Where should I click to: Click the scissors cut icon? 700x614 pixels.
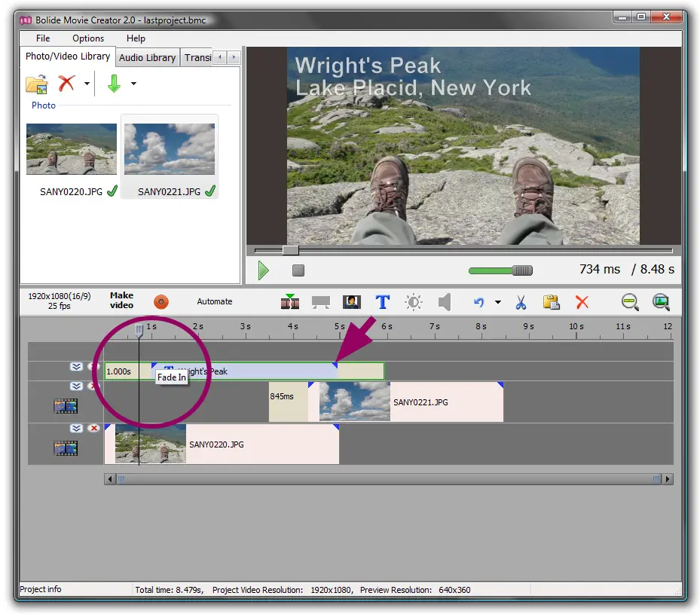click(x=520, y=302)
